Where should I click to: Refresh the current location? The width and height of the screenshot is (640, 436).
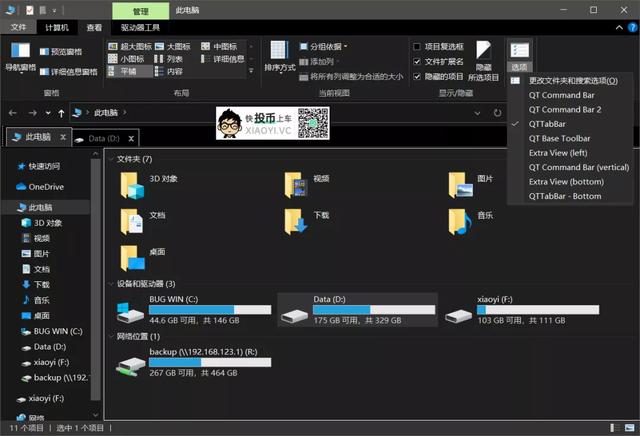497,113
